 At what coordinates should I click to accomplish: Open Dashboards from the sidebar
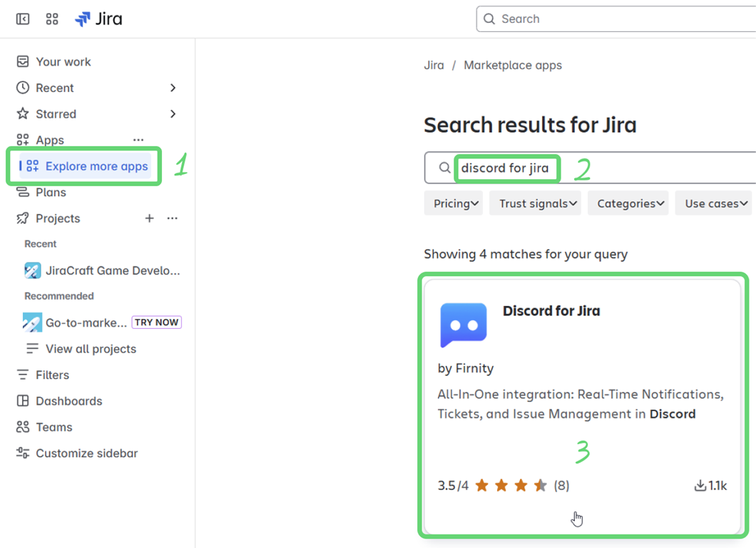click(68, 401)
